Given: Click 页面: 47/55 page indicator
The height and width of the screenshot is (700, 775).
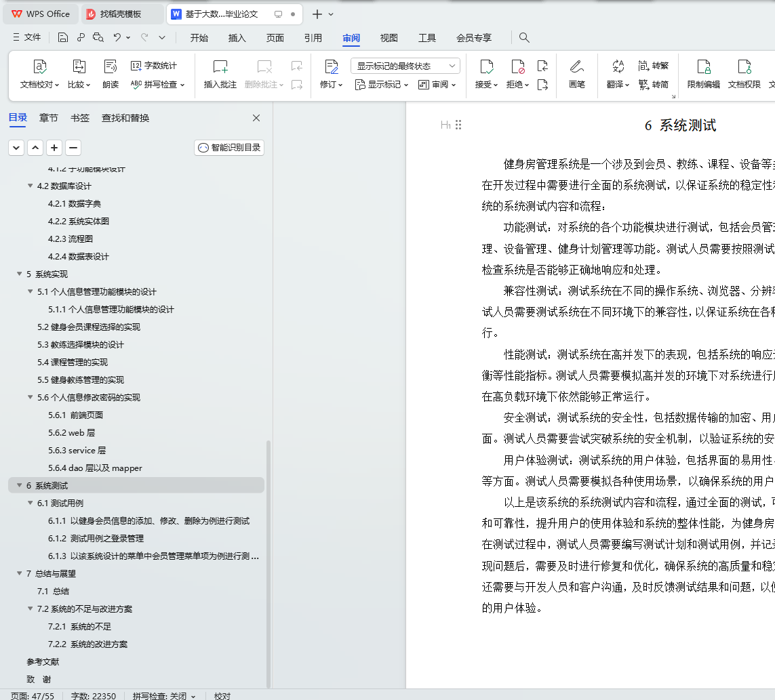Looking at the screenshot, I should point(33,695).
